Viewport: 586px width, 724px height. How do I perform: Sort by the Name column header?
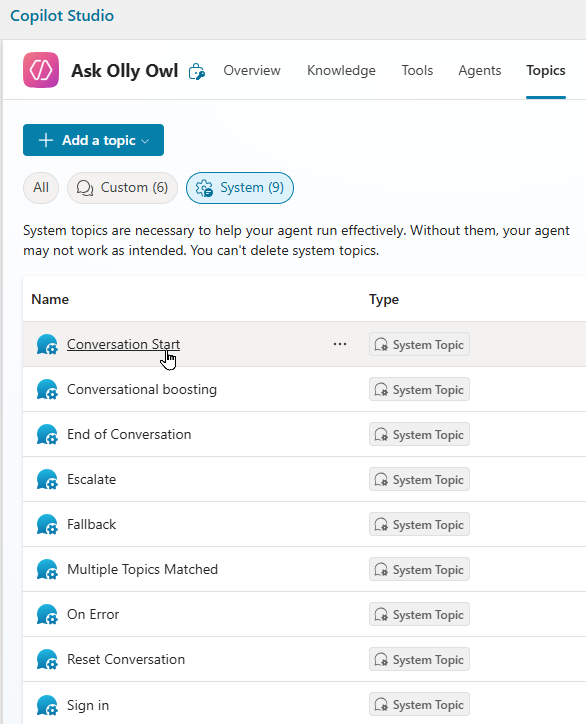point(50,299)
